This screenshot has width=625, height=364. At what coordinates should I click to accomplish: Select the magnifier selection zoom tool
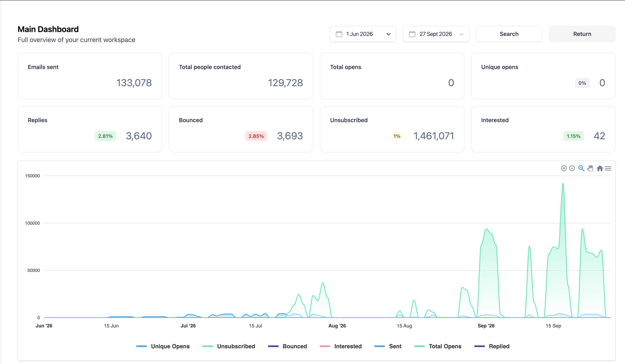click(x=581, y=168)
